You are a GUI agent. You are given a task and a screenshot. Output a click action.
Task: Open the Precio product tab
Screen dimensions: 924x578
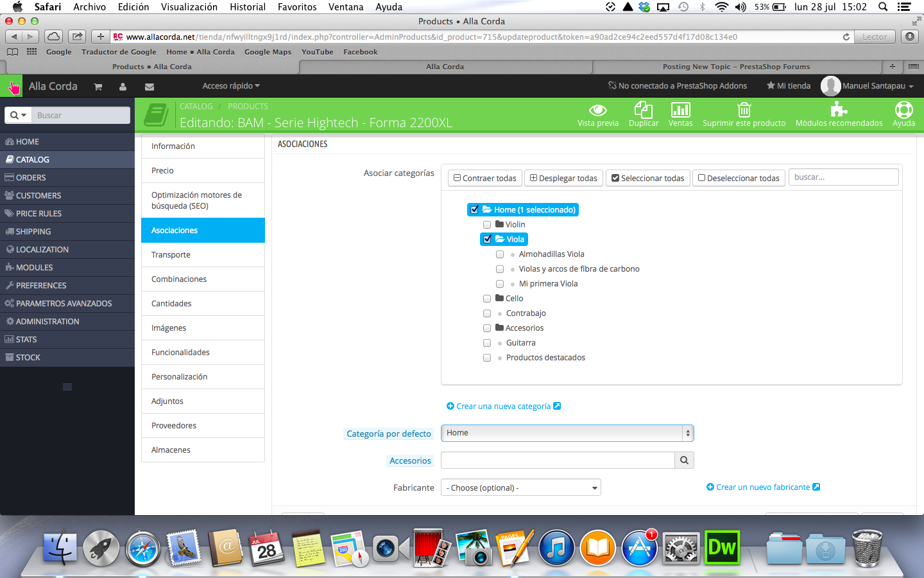pyautogui.click(x=203, y=171)
